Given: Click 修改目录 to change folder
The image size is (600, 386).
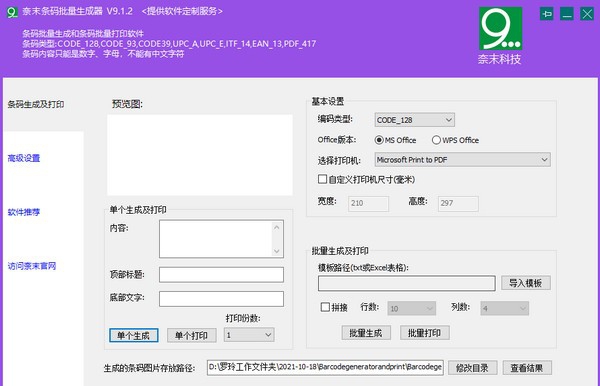Looking at the screenshot, I should (473, 368).
